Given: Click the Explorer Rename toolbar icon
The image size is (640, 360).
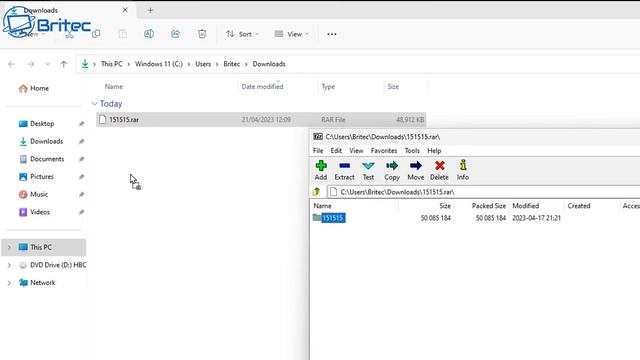Looking at the screenshot, I should pyautogui.click(x=149, y=34).
